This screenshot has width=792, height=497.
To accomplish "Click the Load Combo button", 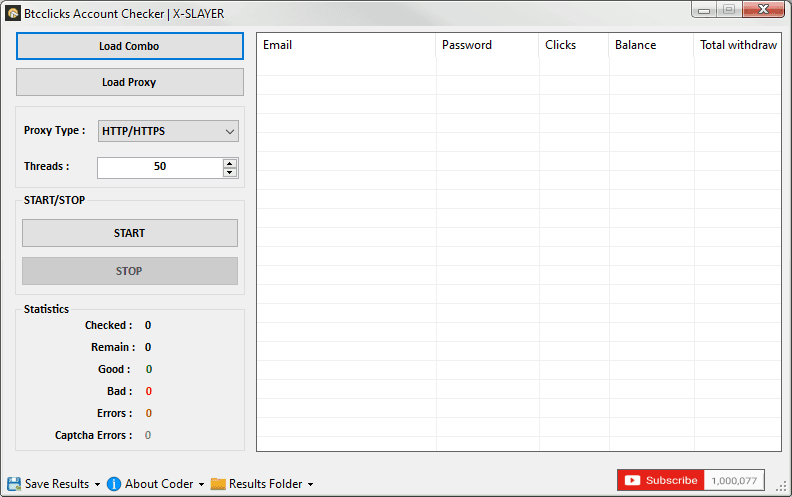I will [x=129, y=46].
